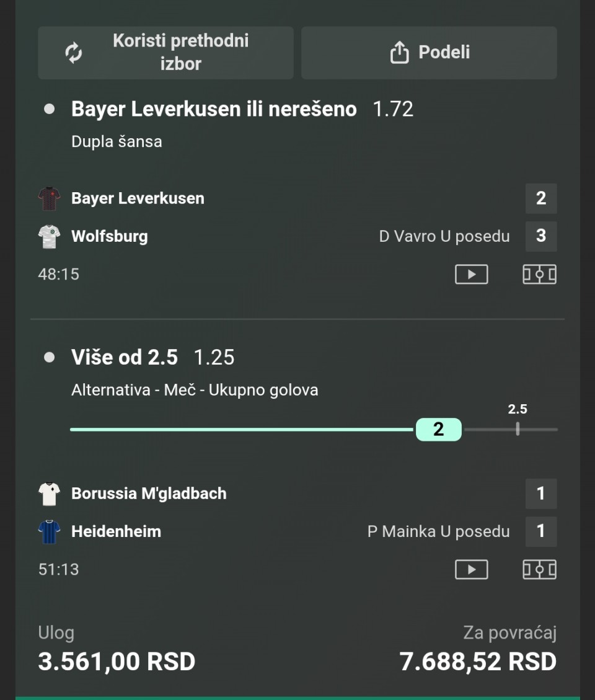
Task: Select the Bayer Leverkusen ili nerešeno selection
Action: click(x=214, y=109)
